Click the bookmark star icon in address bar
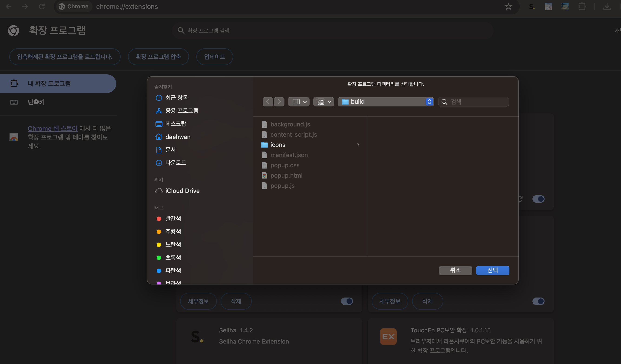 508,7
